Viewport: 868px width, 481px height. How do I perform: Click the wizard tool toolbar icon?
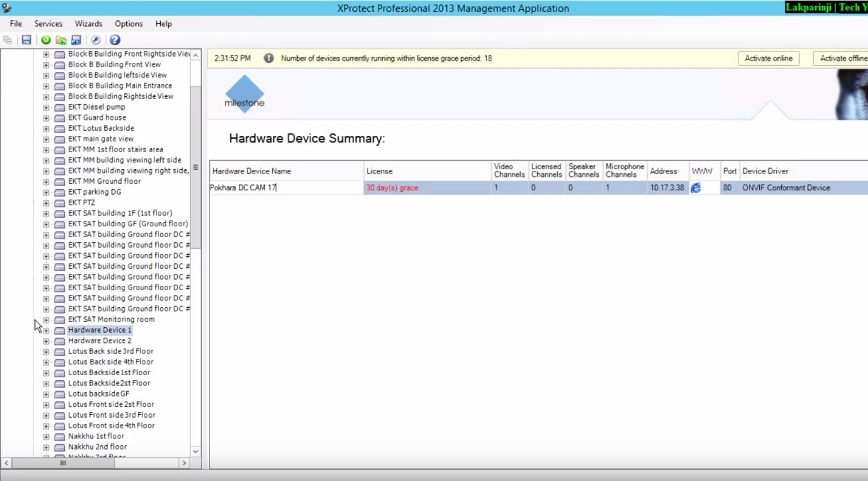(x=96, y=40)
